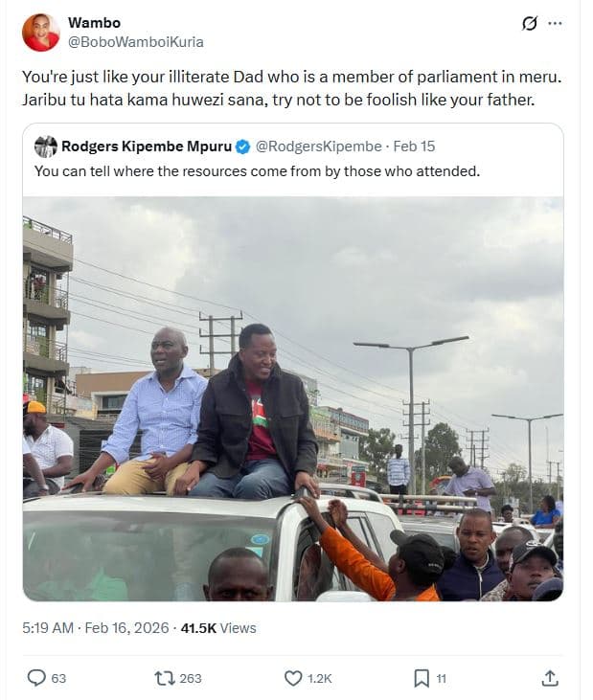Click the Rodgers Kipembe Mpuru name
The width and height of the screenshot is (593, 700).
(x=147, y=147)
